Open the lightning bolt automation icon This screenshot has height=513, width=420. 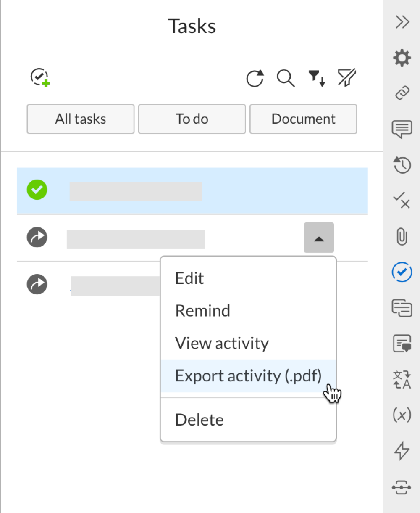pyautogui.click(x=402, y=451)
